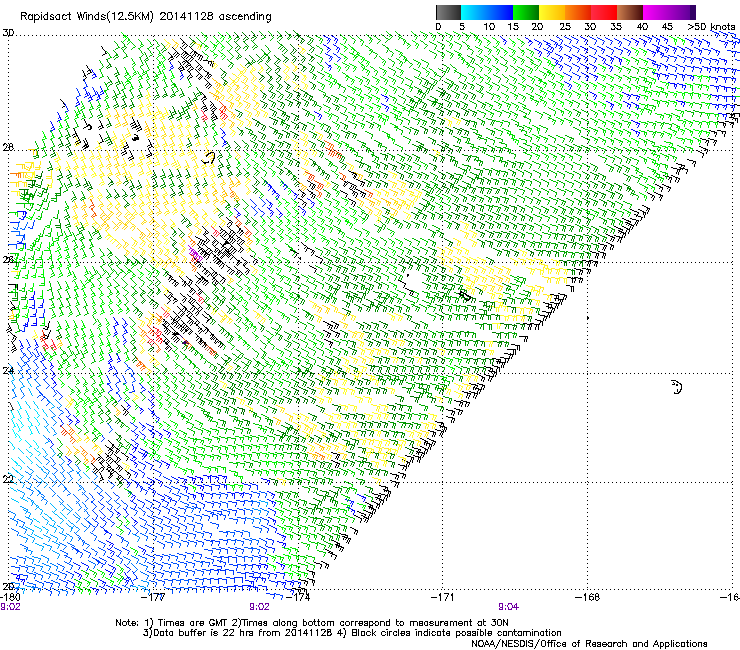The image size is (740, 650).
Task: Click the longitude label '-174'
Action: [299, 597]
